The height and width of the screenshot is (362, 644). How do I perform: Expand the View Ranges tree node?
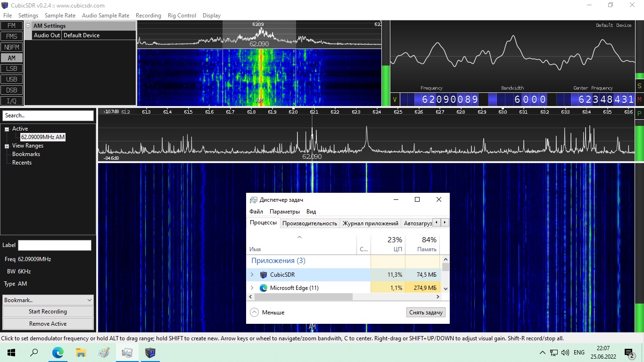7,146
